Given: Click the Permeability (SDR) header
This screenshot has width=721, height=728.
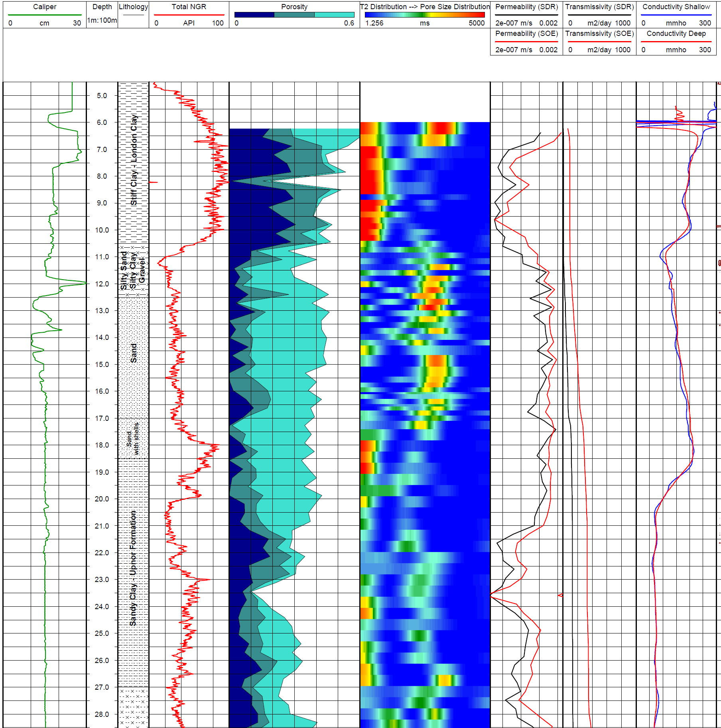Looking at the screenshot, I should coord(526,7).
